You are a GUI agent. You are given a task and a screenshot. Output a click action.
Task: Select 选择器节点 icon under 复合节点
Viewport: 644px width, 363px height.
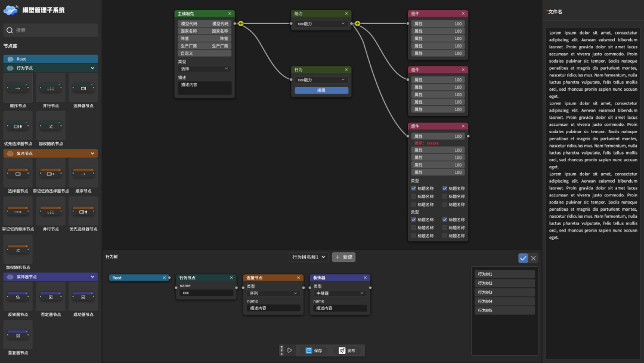pyautogui.click(x=18, y=173)
